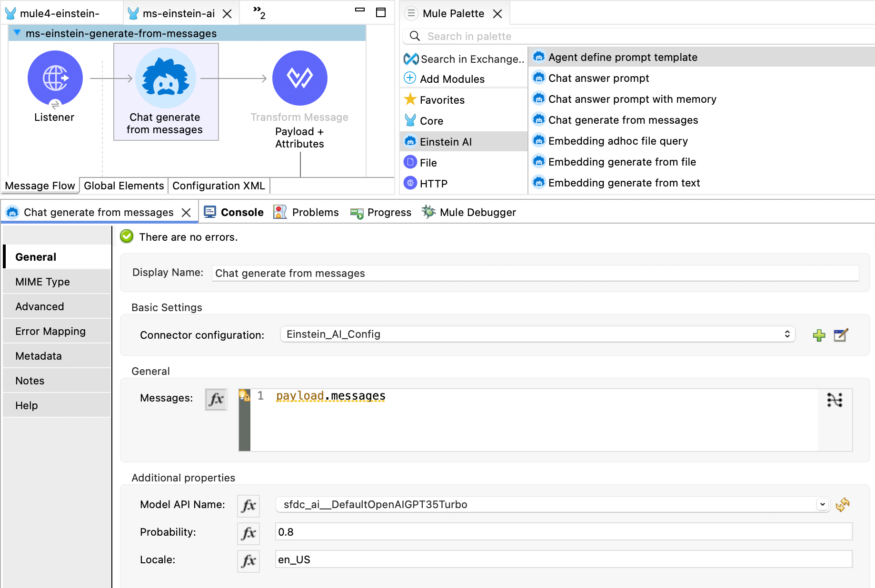875x588 pixels.
Task: Close the Mule Palette view
Action: (497, 14)
